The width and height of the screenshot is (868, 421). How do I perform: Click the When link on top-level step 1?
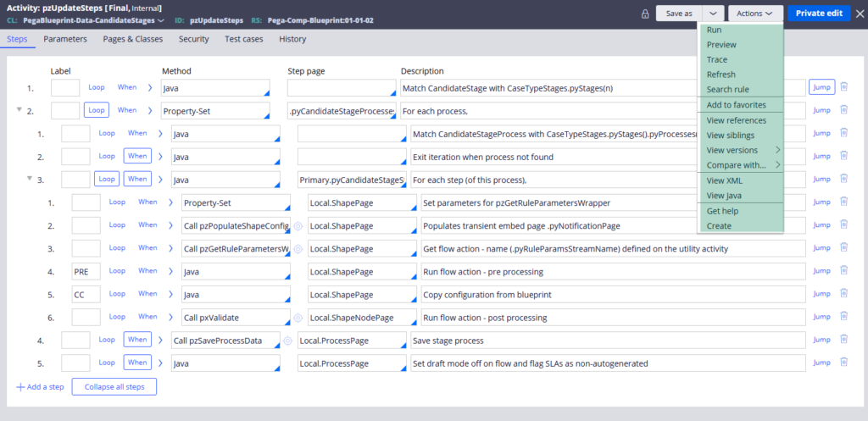[x=127, y=87]
